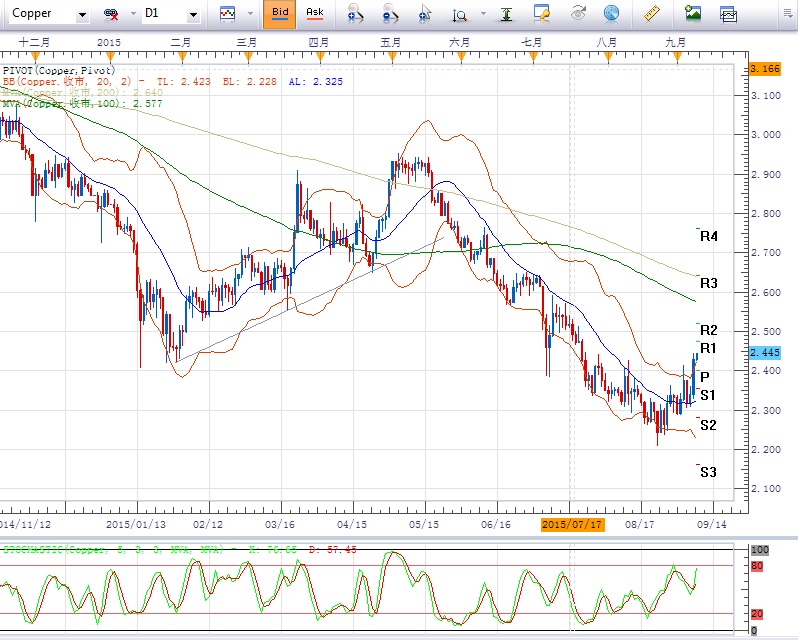Click the chart window template icon
This screenshot has width=798, height=640.
tap(729, 14)
